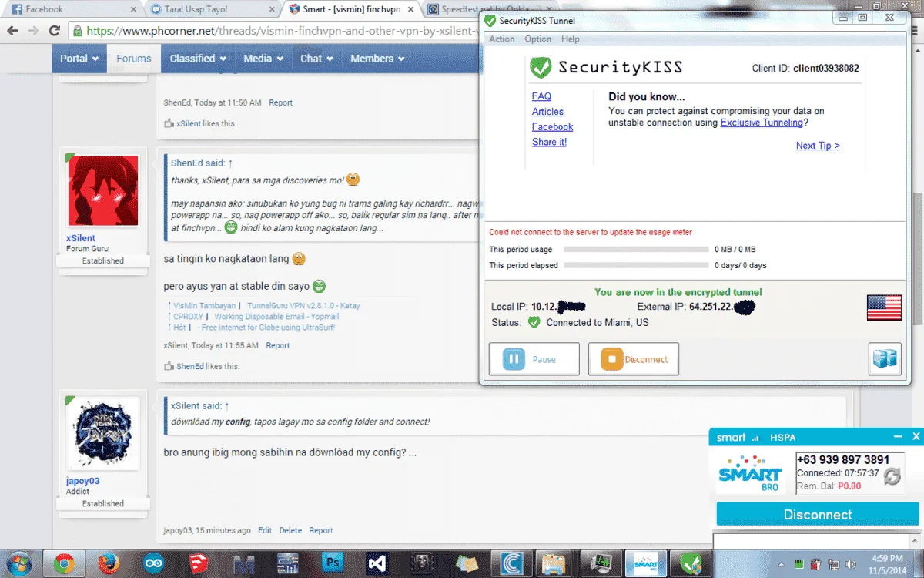924x578 pixels.
Task: Click the orange Disconnect button in SecurityKISS
Action: point(634,359)
